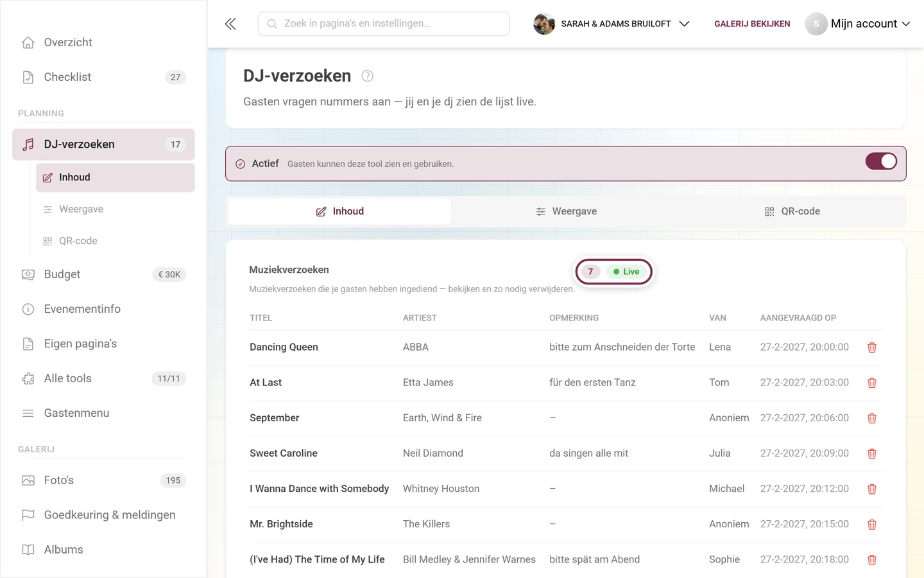
Task: Toggle the Actief switch off
Action: [x=881, y=161]
